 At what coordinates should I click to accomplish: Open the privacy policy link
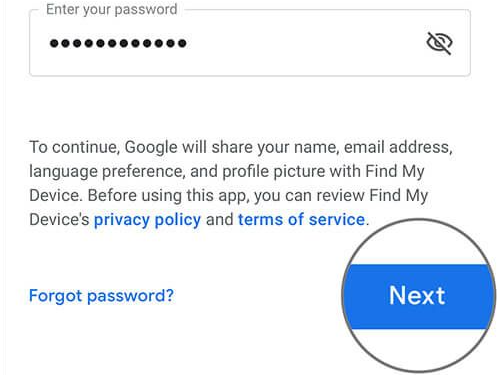click(x=147, y=220)
